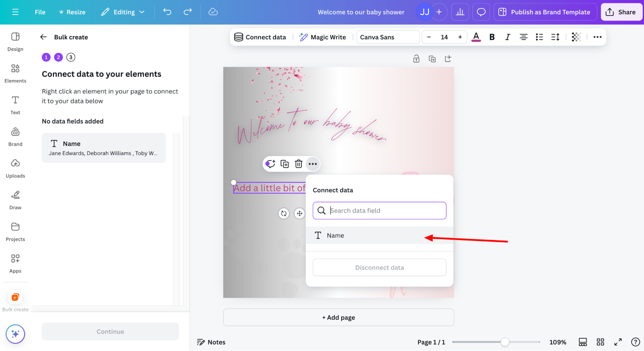Open the Canva Sans font selector
This screenshot has width=644, height=351.
coord(388,37)
